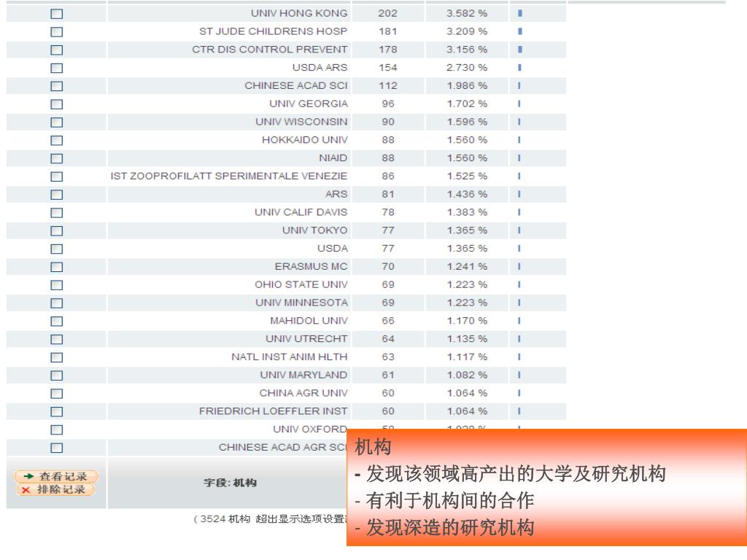Tick the NATL INST ANIM HLTH checkbox

pos(57,357)
